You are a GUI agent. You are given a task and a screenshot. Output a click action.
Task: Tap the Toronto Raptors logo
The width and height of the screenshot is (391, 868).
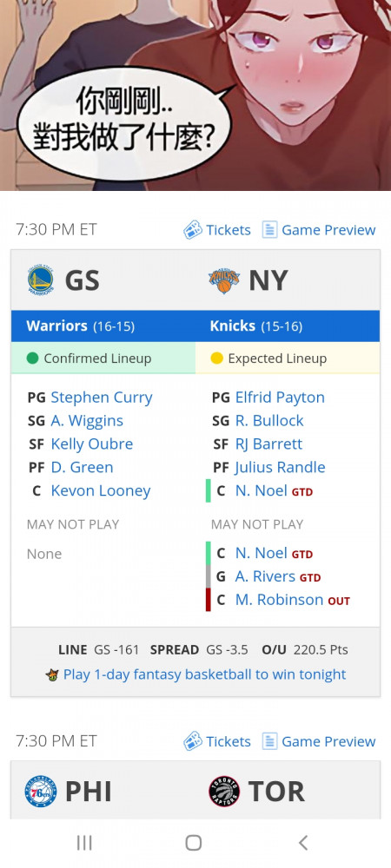click(x=224, y=792)
